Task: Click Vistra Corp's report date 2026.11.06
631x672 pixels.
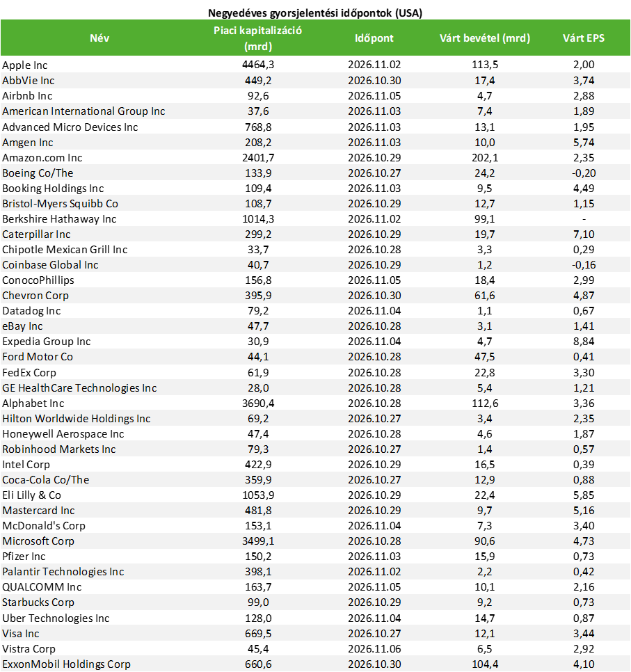Action: point(374,649)
